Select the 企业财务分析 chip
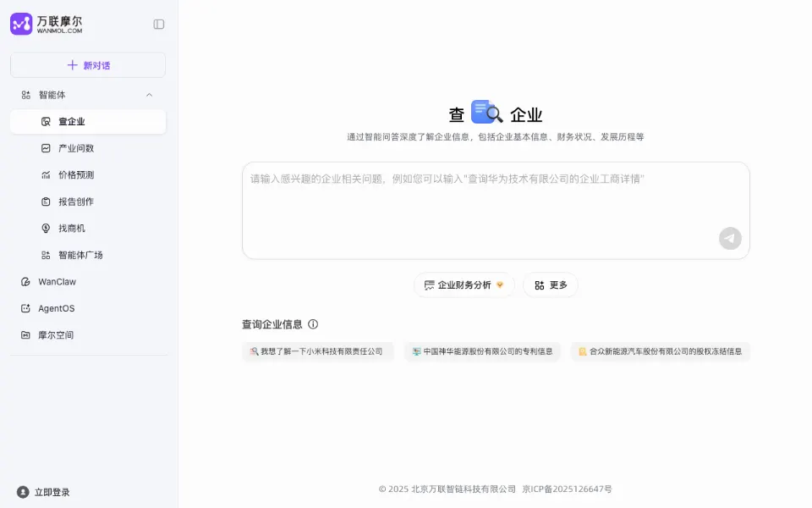Viewport: 812px width, 508px height. (x=464, y=285)
